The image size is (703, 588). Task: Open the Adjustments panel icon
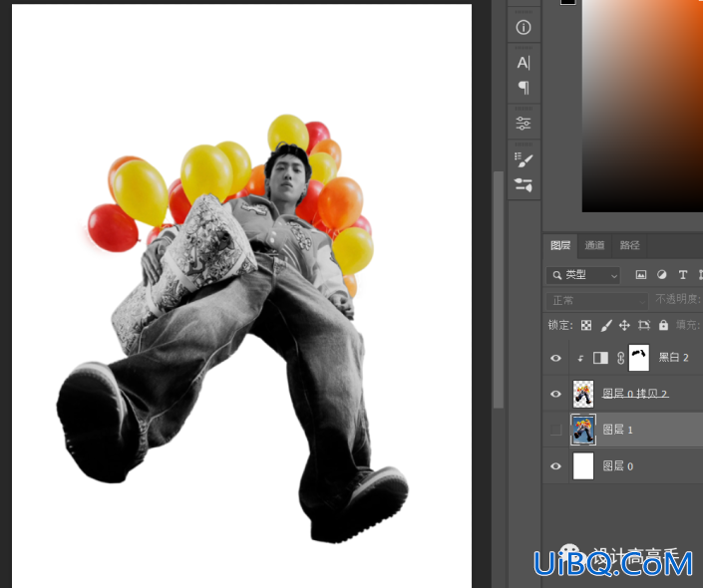524,123
